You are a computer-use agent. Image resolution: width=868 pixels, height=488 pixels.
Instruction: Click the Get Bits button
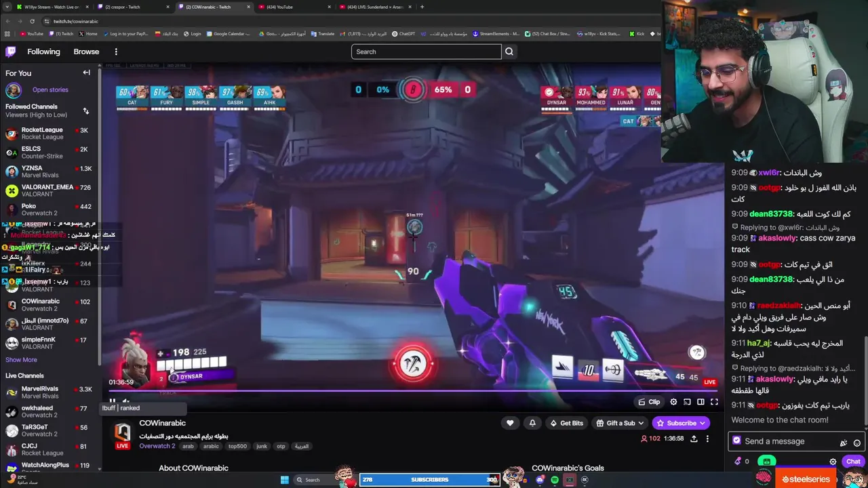[566, 423]
